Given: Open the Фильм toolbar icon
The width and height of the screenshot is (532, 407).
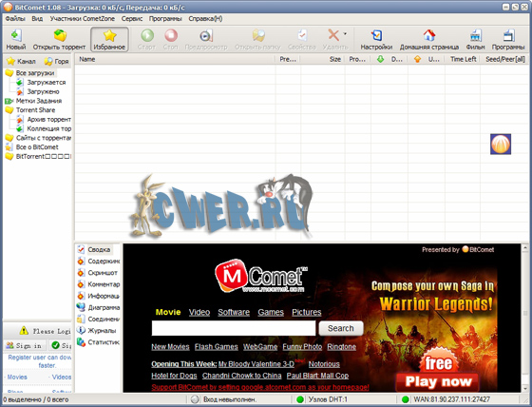Looking at the screenshot, I should click(475, 39).
